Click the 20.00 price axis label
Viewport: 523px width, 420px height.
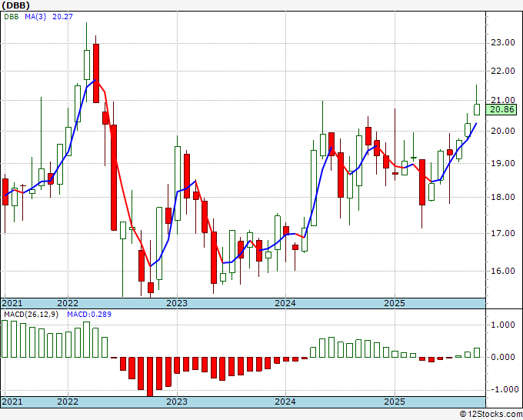[503, 131]
